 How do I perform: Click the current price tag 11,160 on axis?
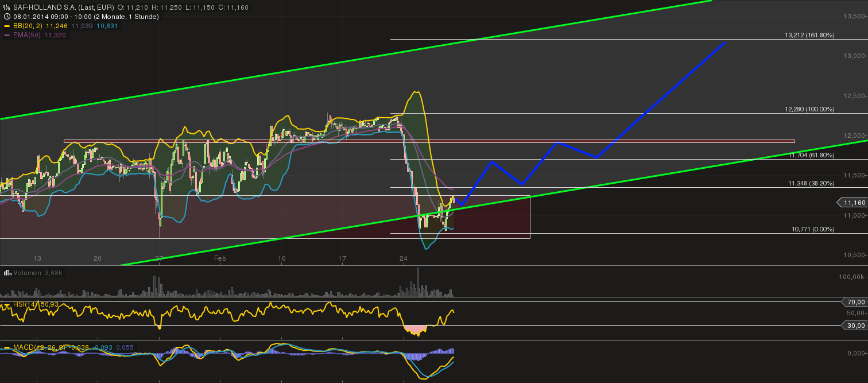click(x=852, y=203)
